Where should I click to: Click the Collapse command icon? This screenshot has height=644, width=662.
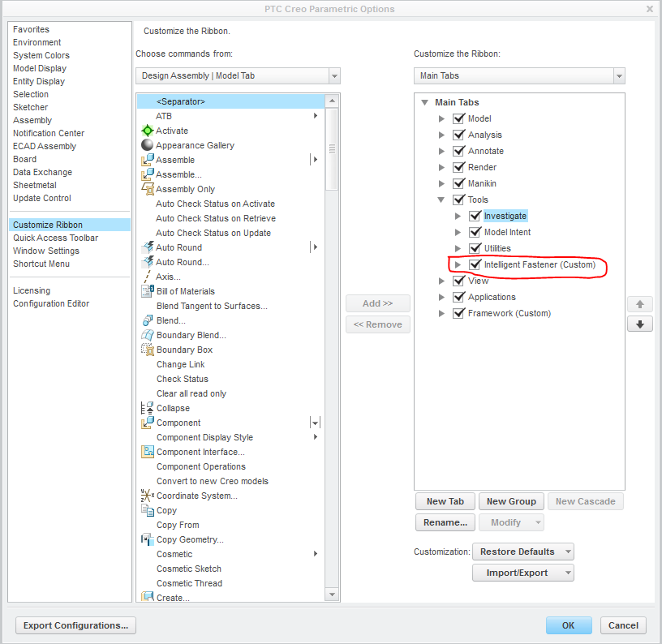148,408
